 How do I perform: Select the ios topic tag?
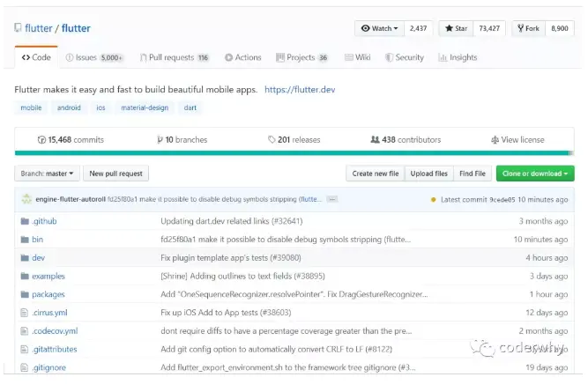pyautogui.click(x=100, y=107)
